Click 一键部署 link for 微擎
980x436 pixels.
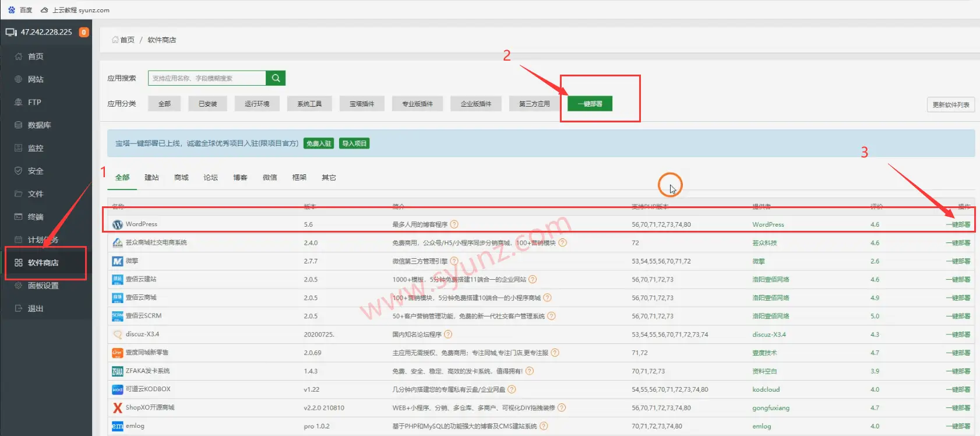pyautogui.click(x=958, y=261)
